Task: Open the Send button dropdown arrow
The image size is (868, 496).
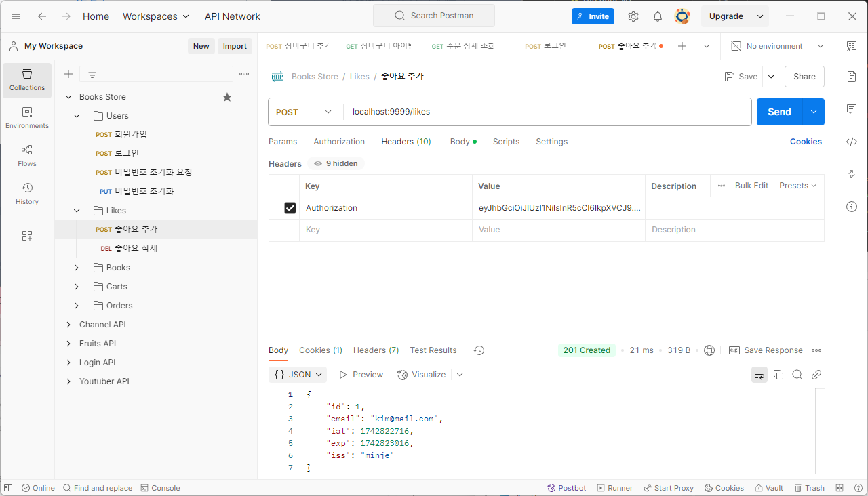Action: click(x=814, y=112)
